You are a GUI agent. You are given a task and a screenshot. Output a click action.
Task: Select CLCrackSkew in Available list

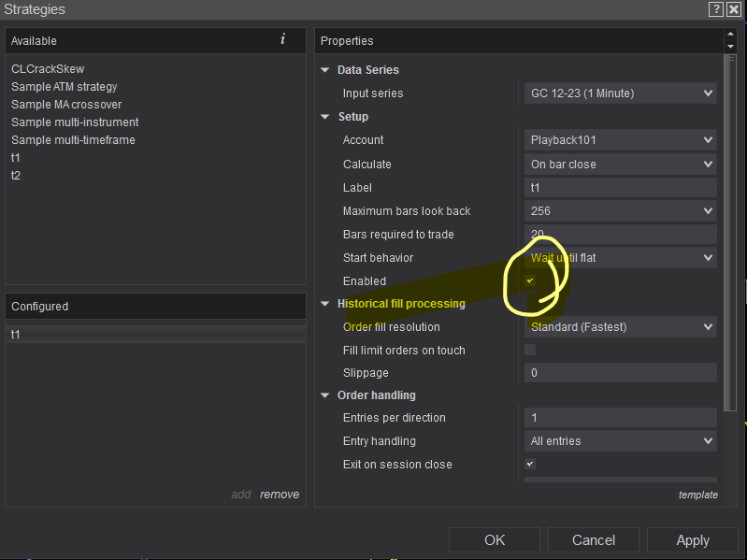tap(48, 69)
